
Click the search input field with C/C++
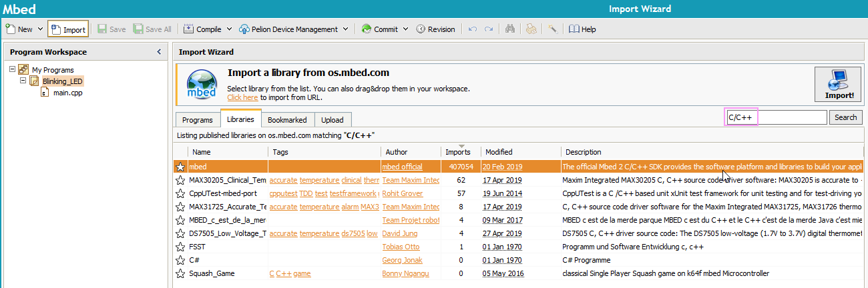[777, 117]
